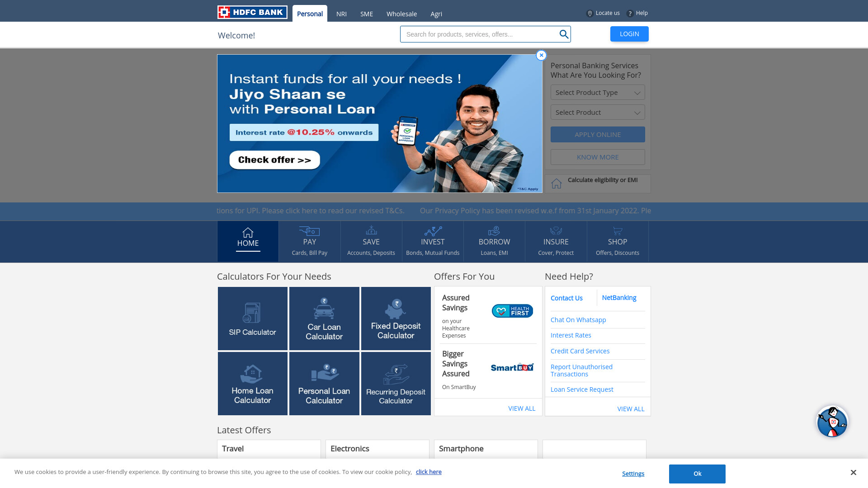Click the Privacy Policy revised ticker notice
Image resolution: width=868 pixels, height=488 pixels.
click(x=535, y=211)
